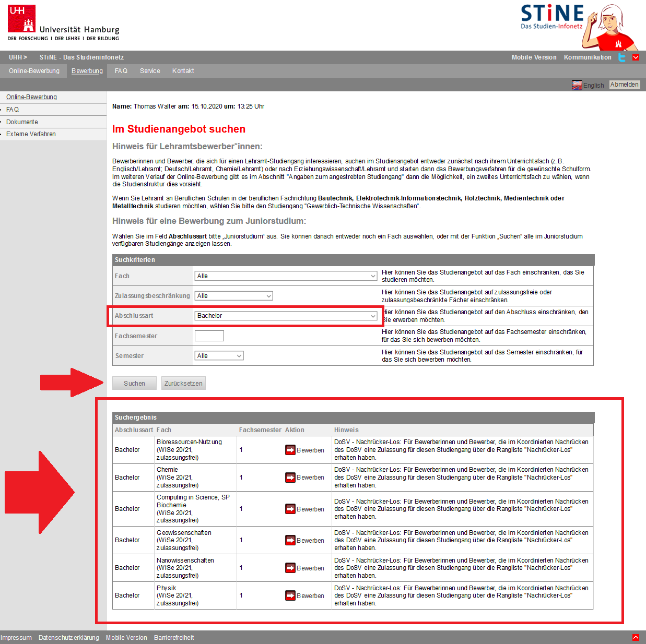646x644 pixels.
Task: Click the Twitter bird icon in header
Action: [x=621, y=57]
